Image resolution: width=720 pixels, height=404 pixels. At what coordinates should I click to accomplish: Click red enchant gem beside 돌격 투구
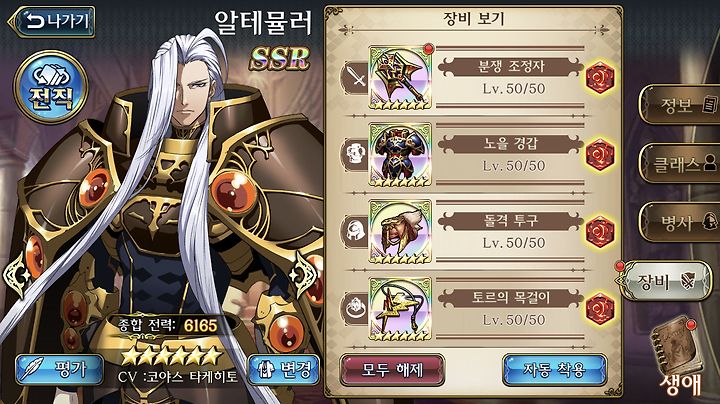pyautogui.click(x=600, y=233)
